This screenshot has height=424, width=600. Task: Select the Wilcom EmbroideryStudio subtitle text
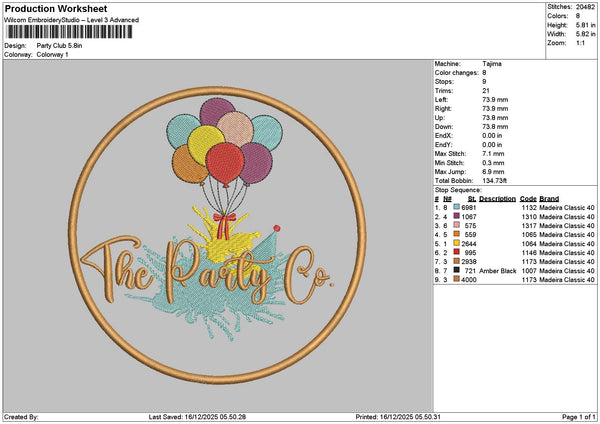pos(72,20)
